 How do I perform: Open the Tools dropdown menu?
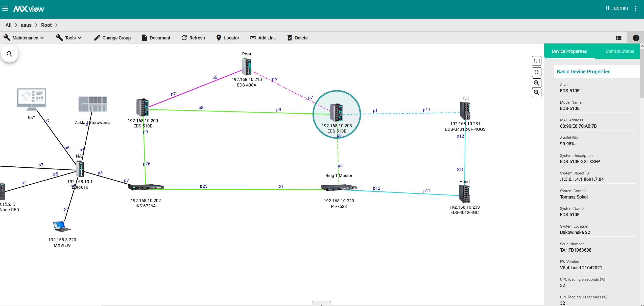(x=69, y=38)
